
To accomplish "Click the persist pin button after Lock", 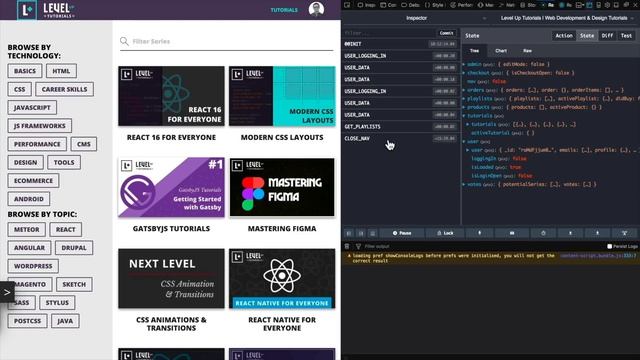I will coord(480,233).
